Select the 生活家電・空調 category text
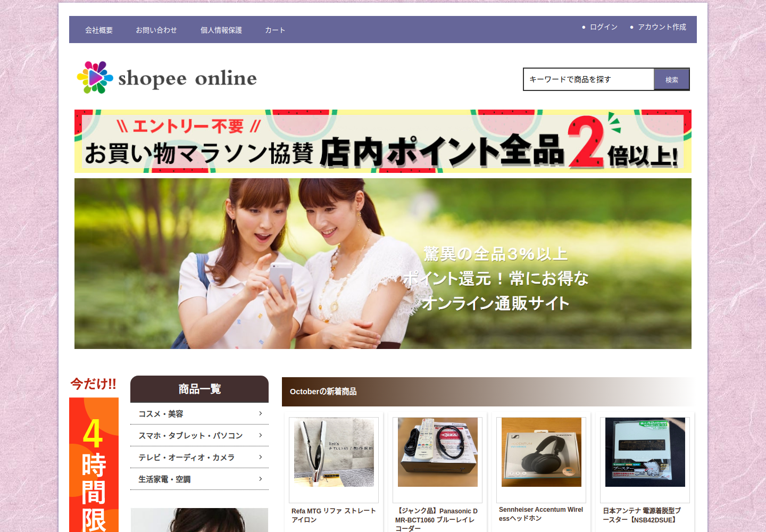The width and height of the screenshot is (766, 532). pyautogui.click(x=164, y=479)
